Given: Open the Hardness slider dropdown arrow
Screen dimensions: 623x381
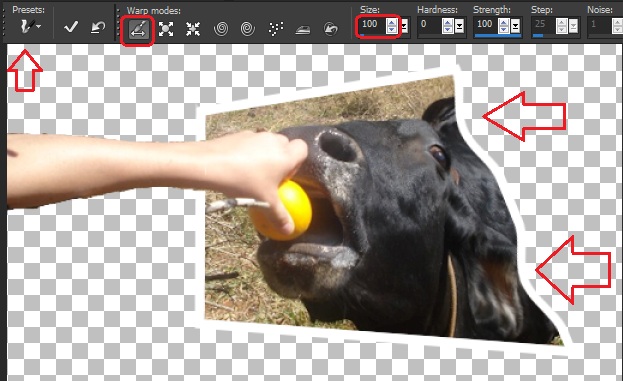Looking at the screenshot, I should 460,27.
